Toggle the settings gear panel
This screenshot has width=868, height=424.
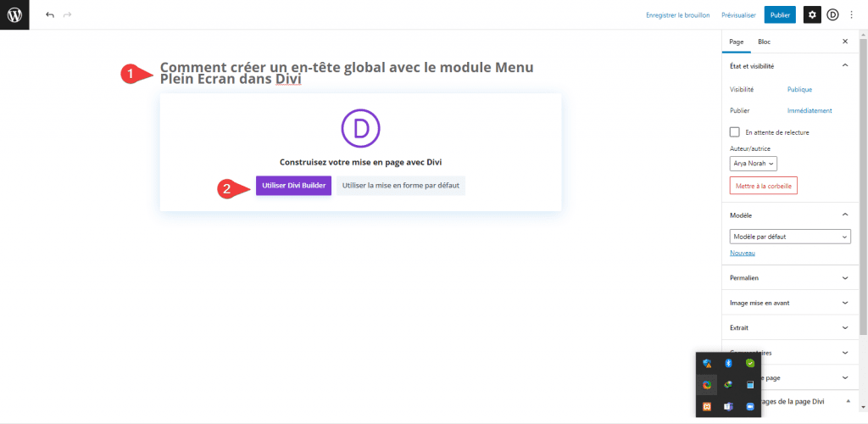812,15
